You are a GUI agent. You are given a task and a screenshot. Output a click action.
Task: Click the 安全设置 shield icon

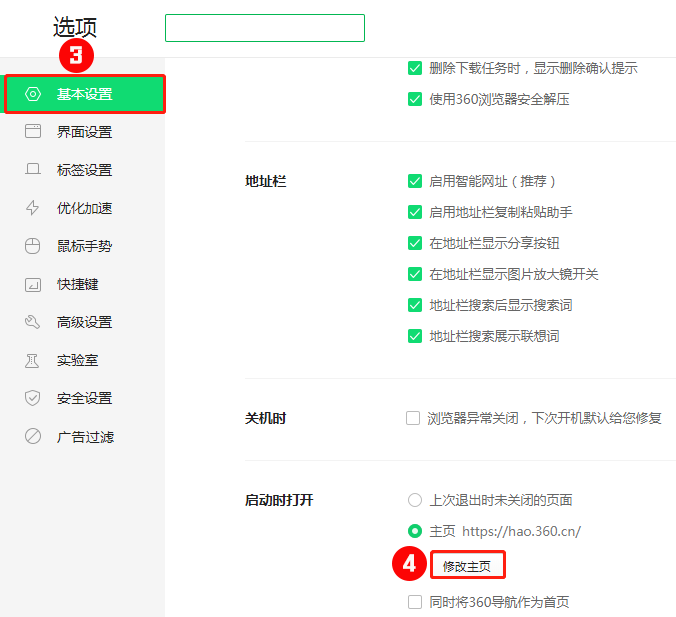33,398
